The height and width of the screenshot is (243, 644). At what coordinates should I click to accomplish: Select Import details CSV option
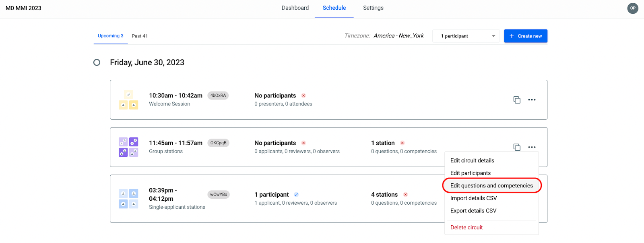coord(473,198)
